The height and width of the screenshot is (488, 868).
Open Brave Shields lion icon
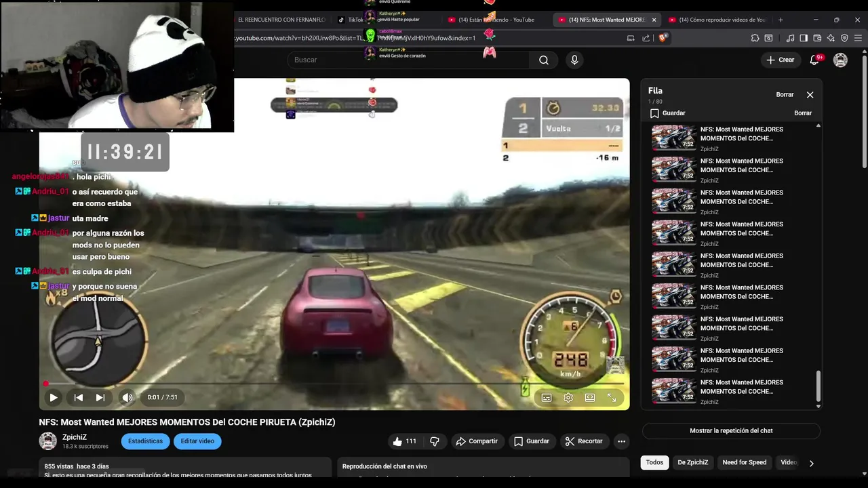coord(663,38)
